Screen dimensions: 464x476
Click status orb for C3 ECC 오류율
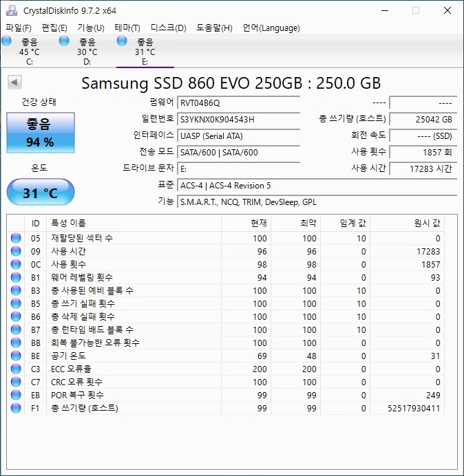(x=16, y=369)
